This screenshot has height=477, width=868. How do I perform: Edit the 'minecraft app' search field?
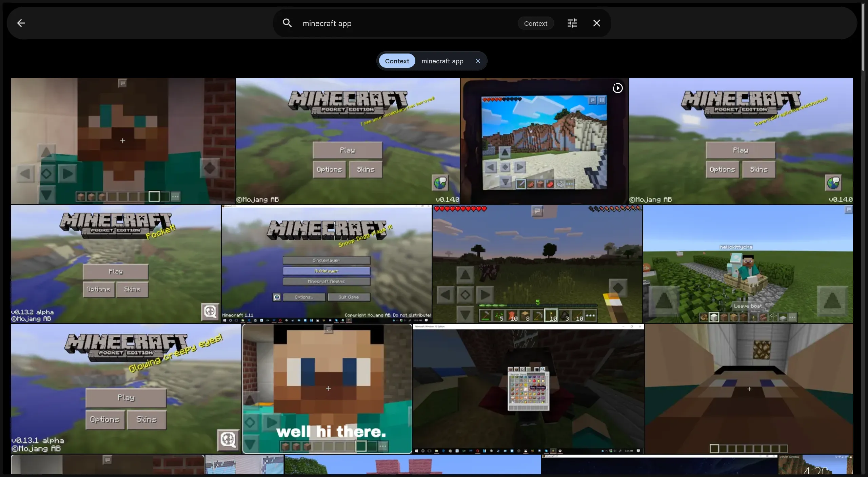pos(407,23)
